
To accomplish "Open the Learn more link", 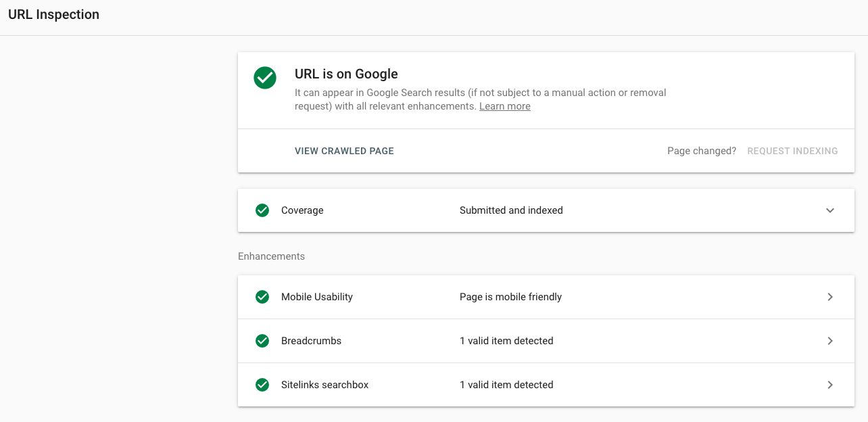I will 504,106.
